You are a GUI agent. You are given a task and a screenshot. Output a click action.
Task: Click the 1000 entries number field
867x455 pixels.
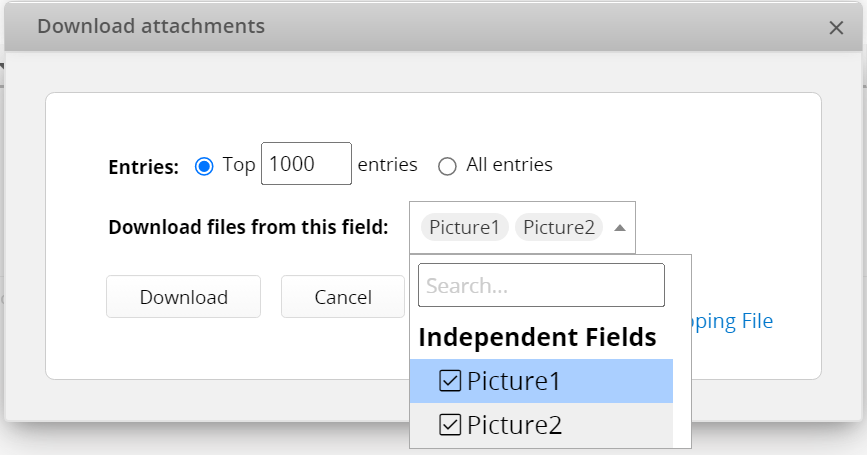(306, 164)
